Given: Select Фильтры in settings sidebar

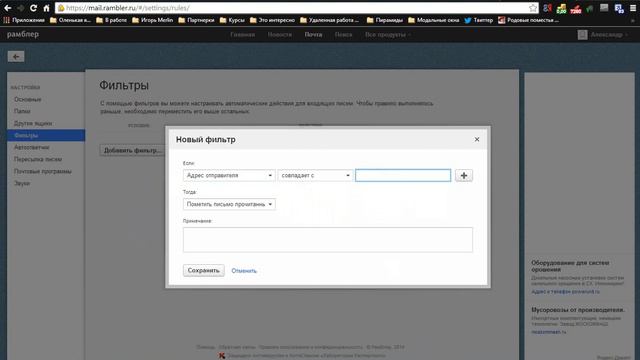Looking at the screenshot, I should pos(46,135).
